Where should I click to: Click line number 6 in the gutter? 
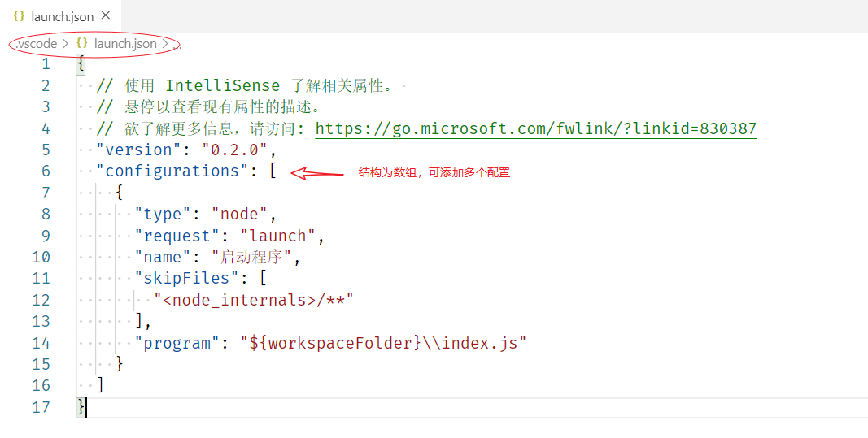tap(46, 171)
